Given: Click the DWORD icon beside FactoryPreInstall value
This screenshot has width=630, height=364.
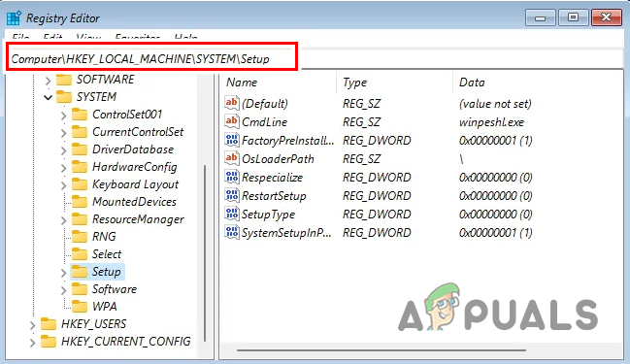Looking at the screenshot, I should [x=232, y=140].
